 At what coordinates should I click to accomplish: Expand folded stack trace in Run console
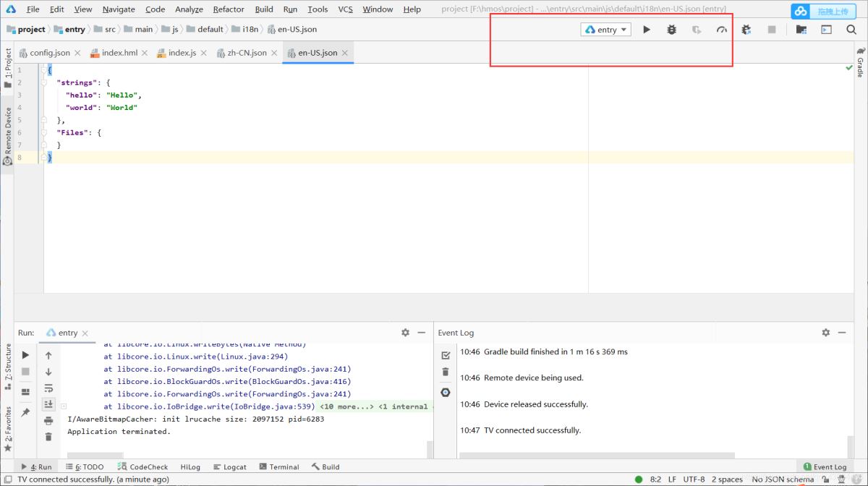(x=64, y=406)
